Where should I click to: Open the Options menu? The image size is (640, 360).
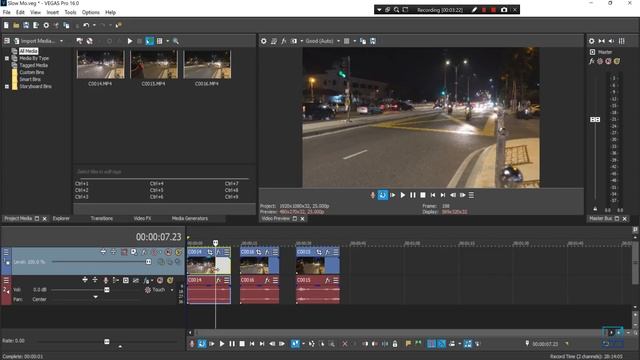91,12
